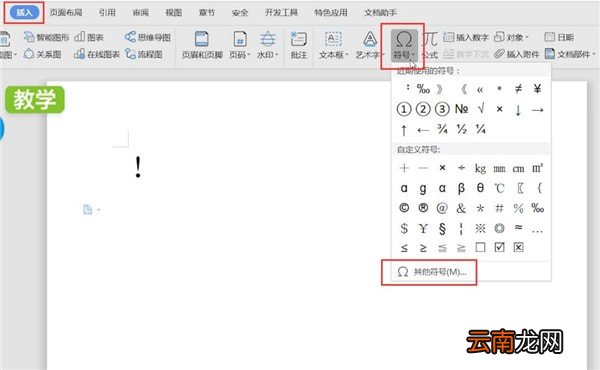Image resolution: width=600 pixels, height=370 pixels.
Task: Insert the № numero symbol
Action: 461,109
